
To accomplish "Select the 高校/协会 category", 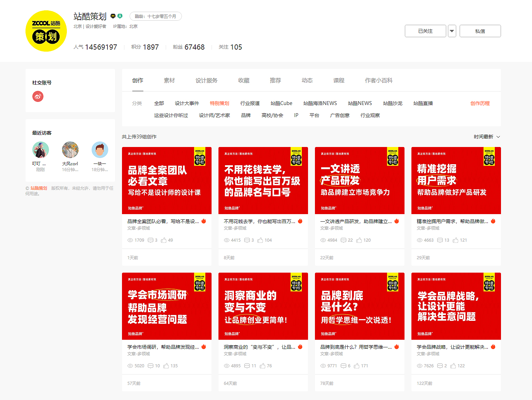I will pyautogui.click(x=272, y=115).
